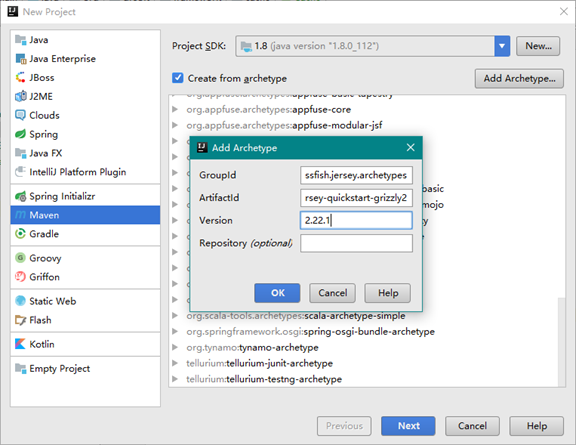Select Static Web project type label
This screenshot has width=576, height=445.
(x=53, y=301)
